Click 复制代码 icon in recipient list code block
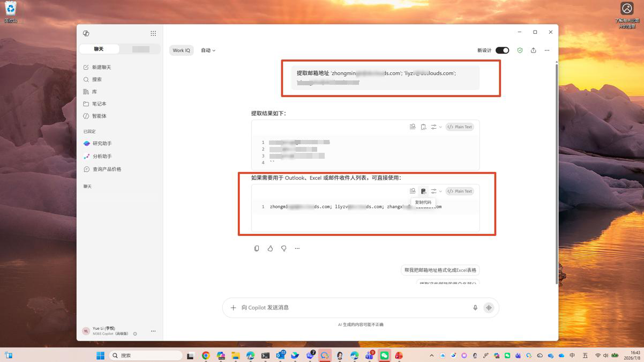The height and width of the screenshot is (362, 644). (x=423, y=191)
